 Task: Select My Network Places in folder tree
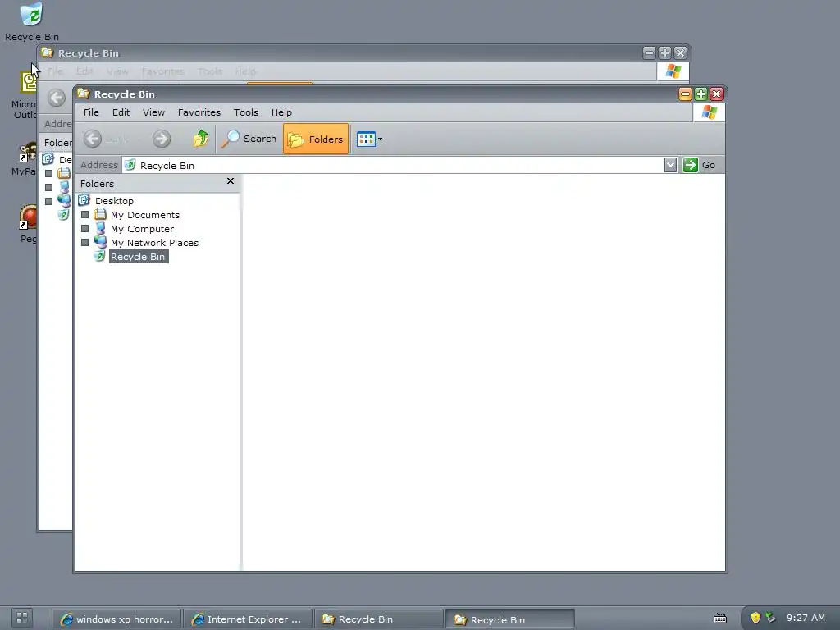tap(154, 243)
